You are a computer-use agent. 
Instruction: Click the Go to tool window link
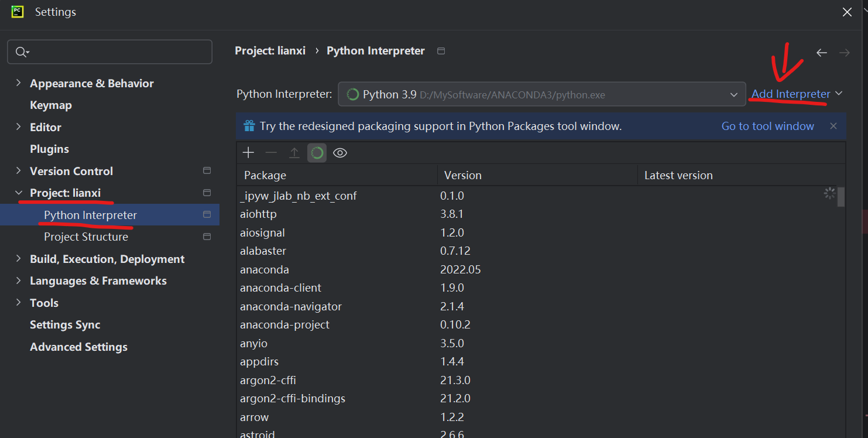pyautogui.click(x=767, y=126)
